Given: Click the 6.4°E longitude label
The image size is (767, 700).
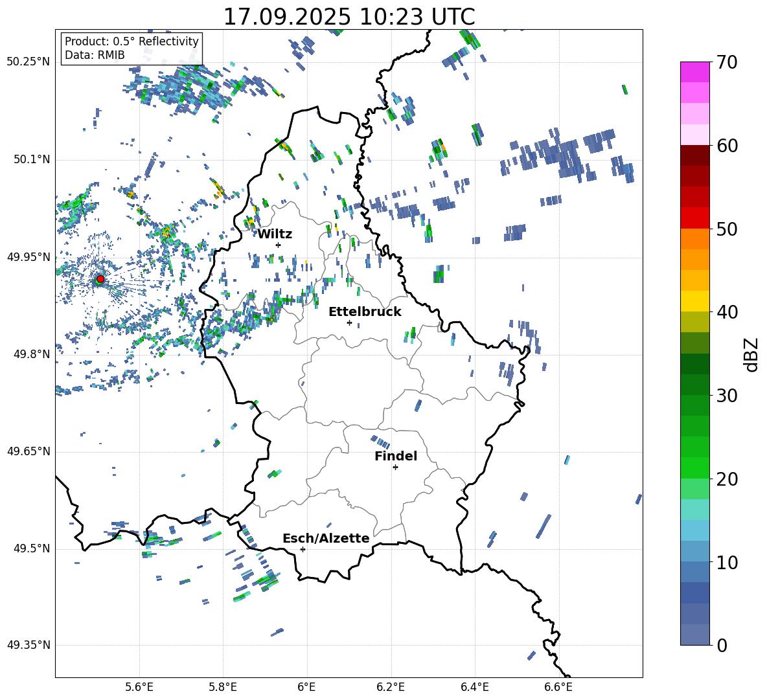Looking at the screenshot, I should tap(474, 687).
